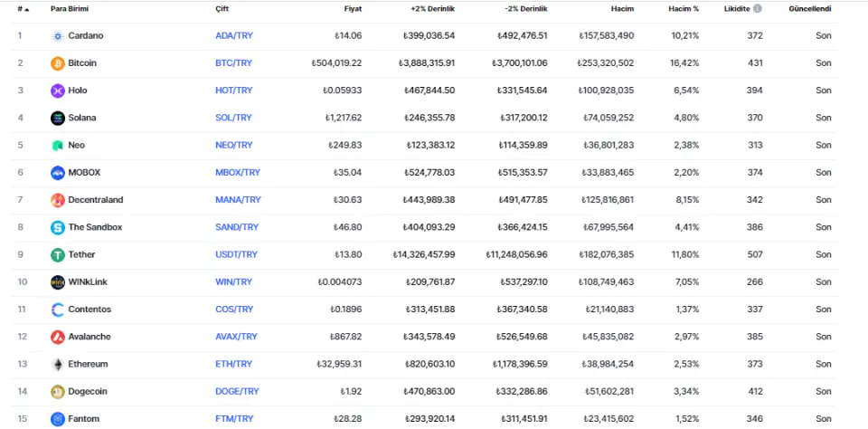Click the Cardano coin icon
Image resolution: width=868 pixels, height=429 pixels.
58,36
